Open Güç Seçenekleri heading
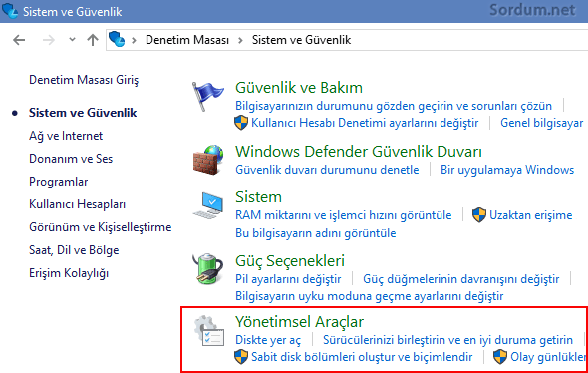588x373 pixels. point(290,261)
